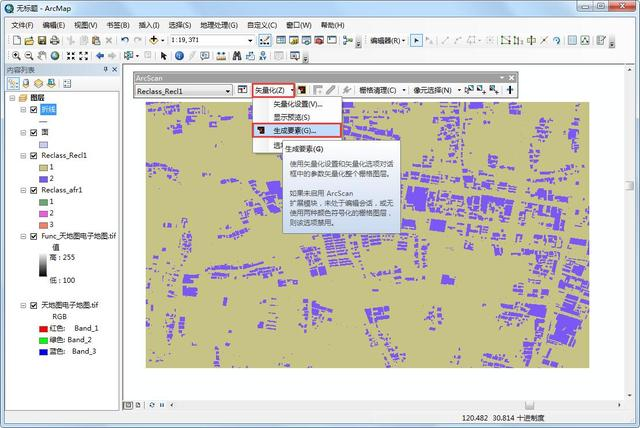
Task: Switch to List By Source view
Action: (x=26, y=84)
